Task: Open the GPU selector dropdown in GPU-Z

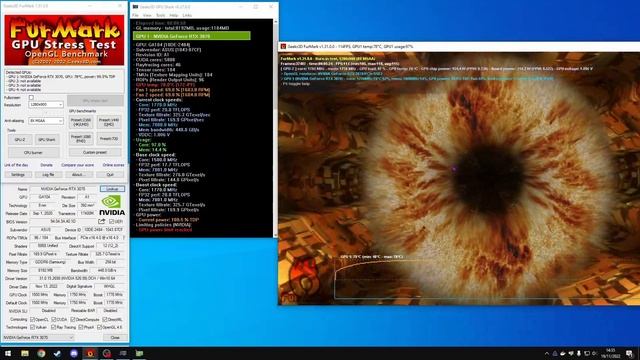Action: point(38,338)
